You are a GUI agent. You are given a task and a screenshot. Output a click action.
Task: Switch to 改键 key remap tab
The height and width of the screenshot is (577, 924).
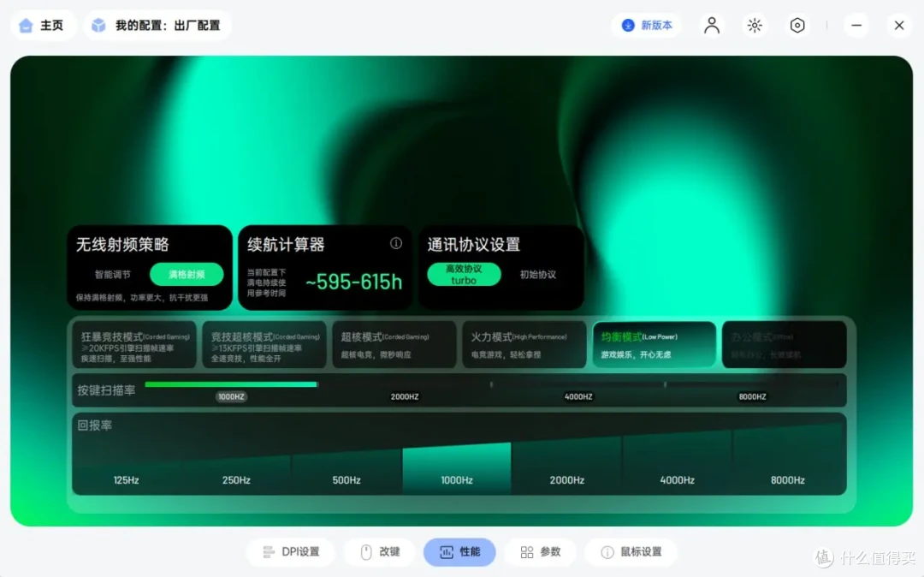click(x=380, y=551)
